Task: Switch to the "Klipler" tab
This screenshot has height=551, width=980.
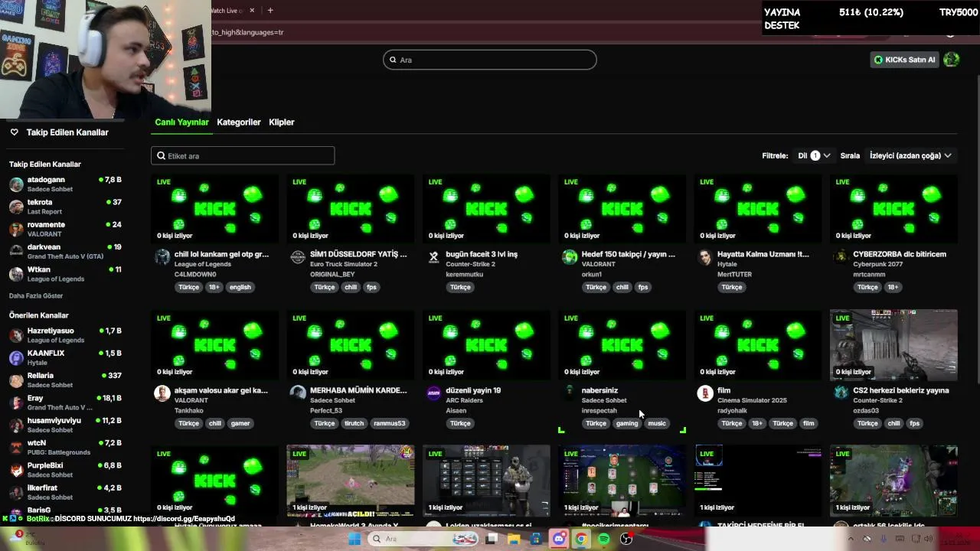Action: click(x=282, y=122)
